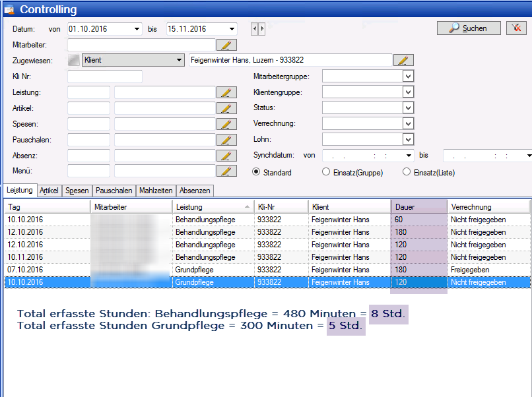Select the Einsatz(Liste) radio option
Viewport: 532px width, 397px height.
[x=407, y=172]
